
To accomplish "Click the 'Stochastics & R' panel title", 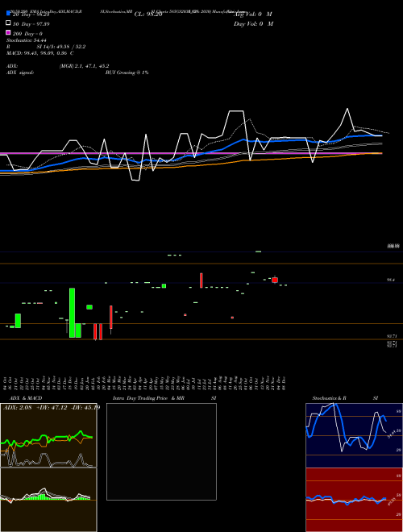I will coord(330,398).
